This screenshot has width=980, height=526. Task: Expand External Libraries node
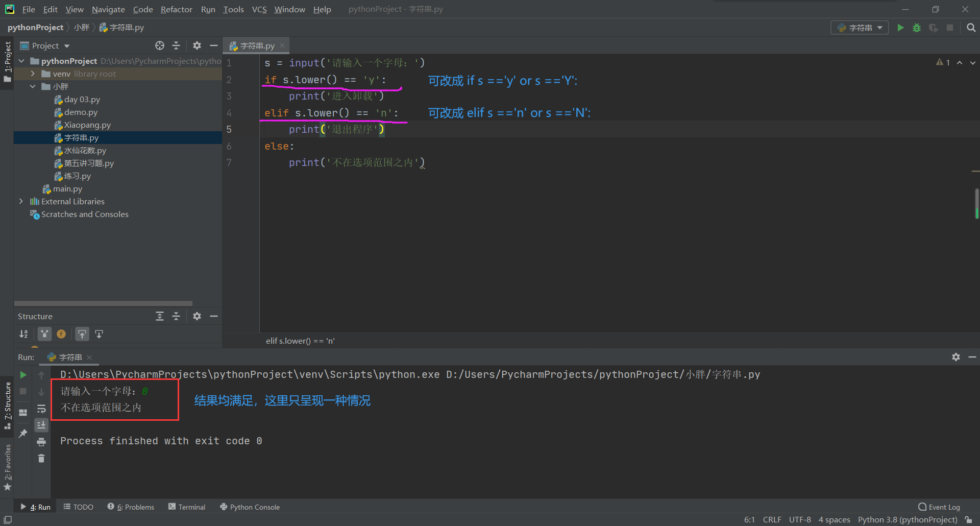pyautogui.click(x=21, y=201)
